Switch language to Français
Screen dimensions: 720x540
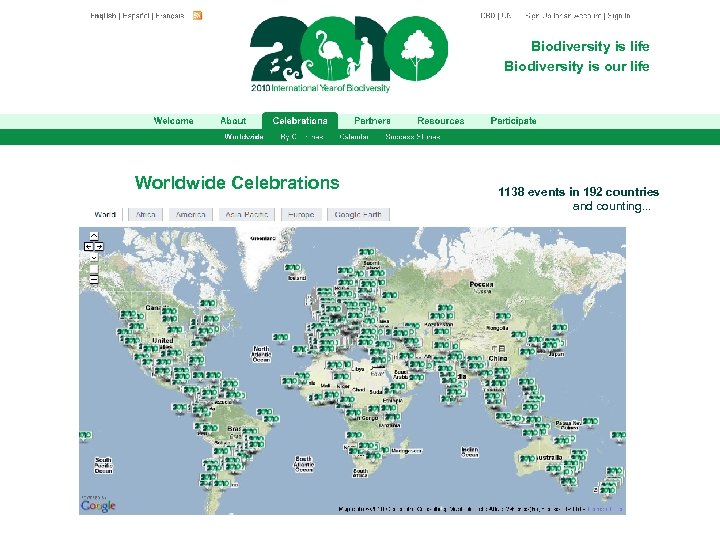coord(169,16)
